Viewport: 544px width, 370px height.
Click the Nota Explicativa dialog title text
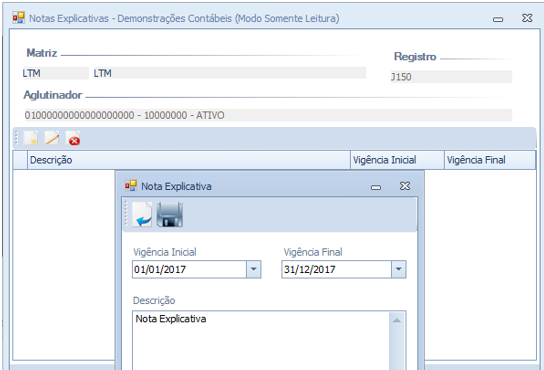[176, 186]
